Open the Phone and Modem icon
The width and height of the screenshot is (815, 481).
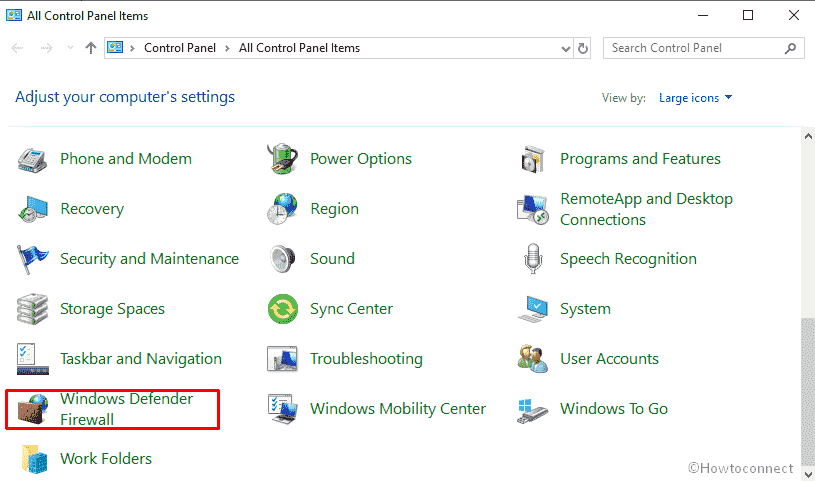tap(32, 159)
